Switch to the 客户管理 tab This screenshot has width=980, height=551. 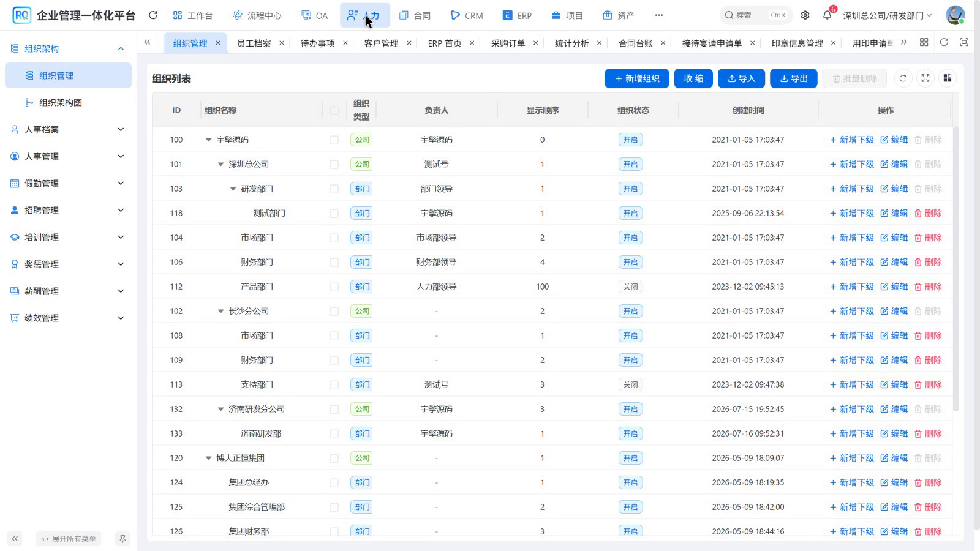(x=381, y=43)
